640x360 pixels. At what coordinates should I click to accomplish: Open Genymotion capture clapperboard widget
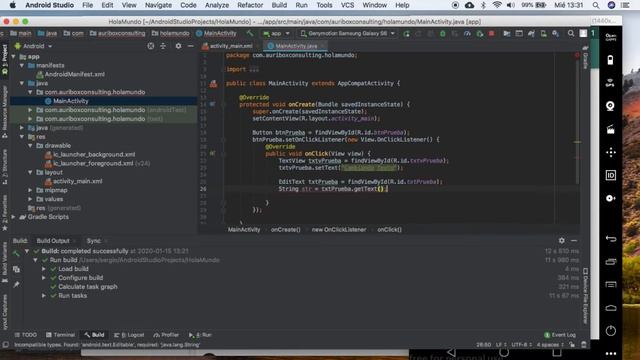(610, 129)
